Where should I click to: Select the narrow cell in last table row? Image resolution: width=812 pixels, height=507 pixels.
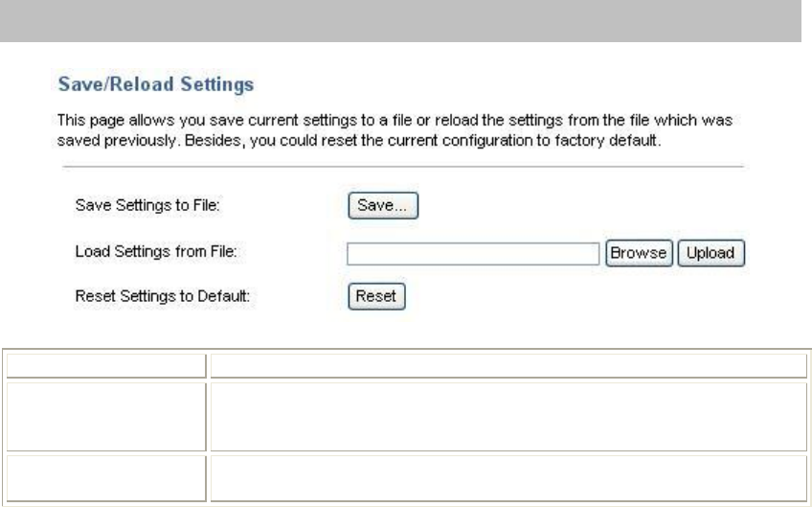106,478
